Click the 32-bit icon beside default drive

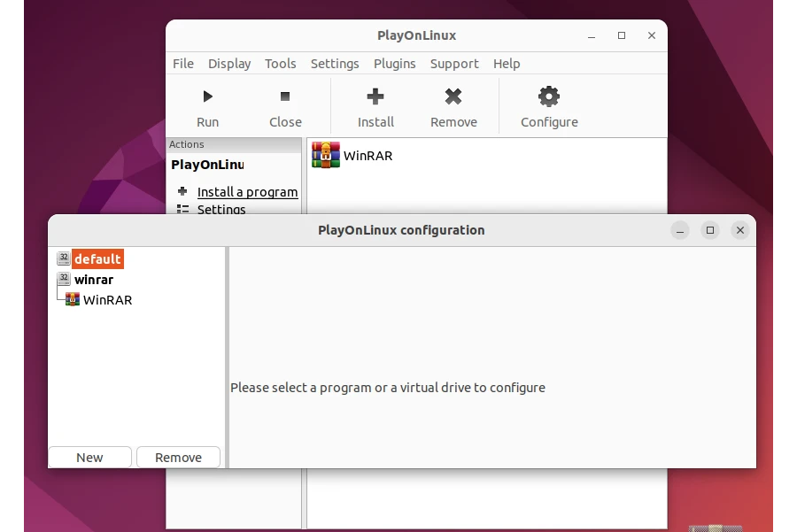point(64,258)
